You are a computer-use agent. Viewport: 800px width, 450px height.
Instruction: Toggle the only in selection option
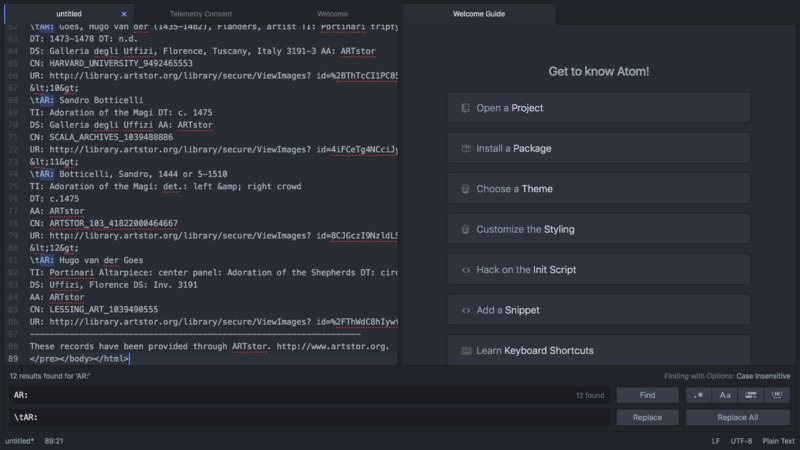(751, 395)
